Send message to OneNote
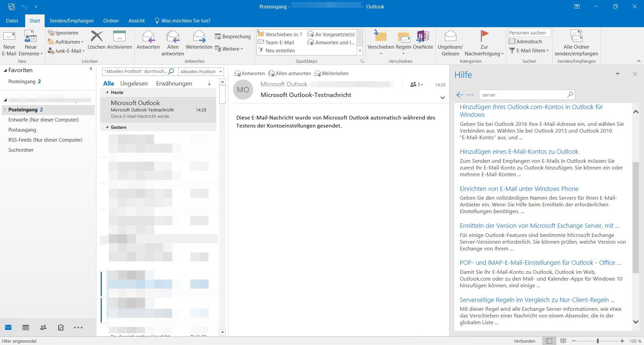The width and height of the screenshot is (644, 345). coord(423,40)
